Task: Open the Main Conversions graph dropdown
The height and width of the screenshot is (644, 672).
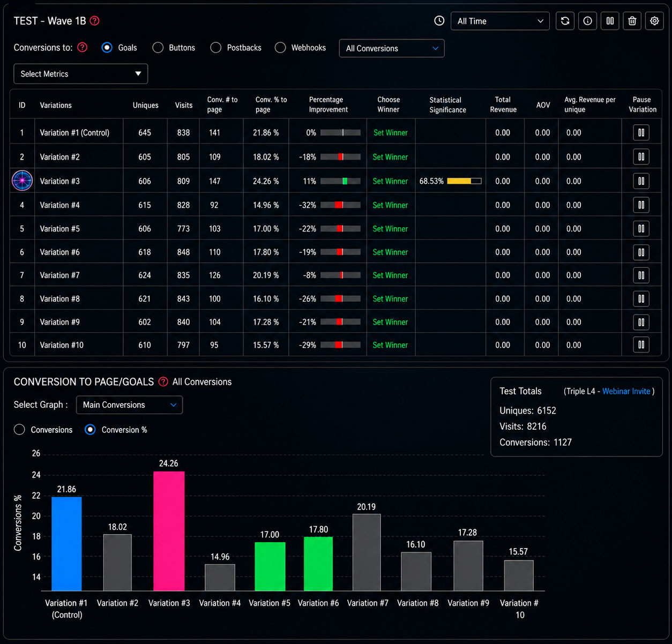Action: coord(130,405)
